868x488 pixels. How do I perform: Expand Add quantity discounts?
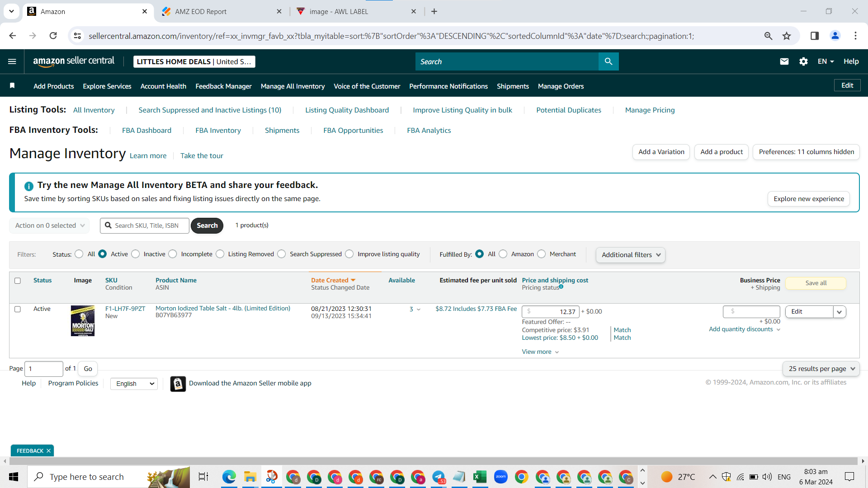[745, 329]
